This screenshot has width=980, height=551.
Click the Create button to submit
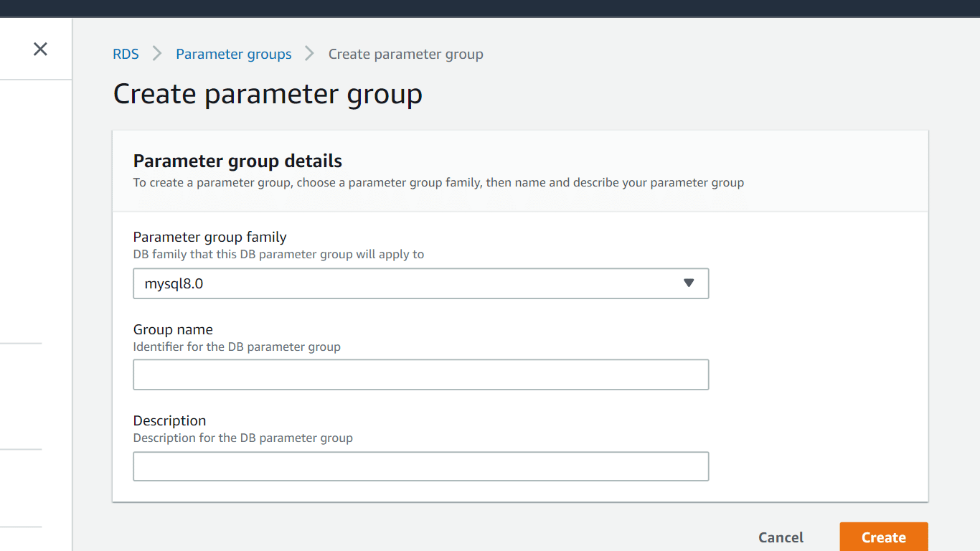pyautogui.click(x=883, y=537)
